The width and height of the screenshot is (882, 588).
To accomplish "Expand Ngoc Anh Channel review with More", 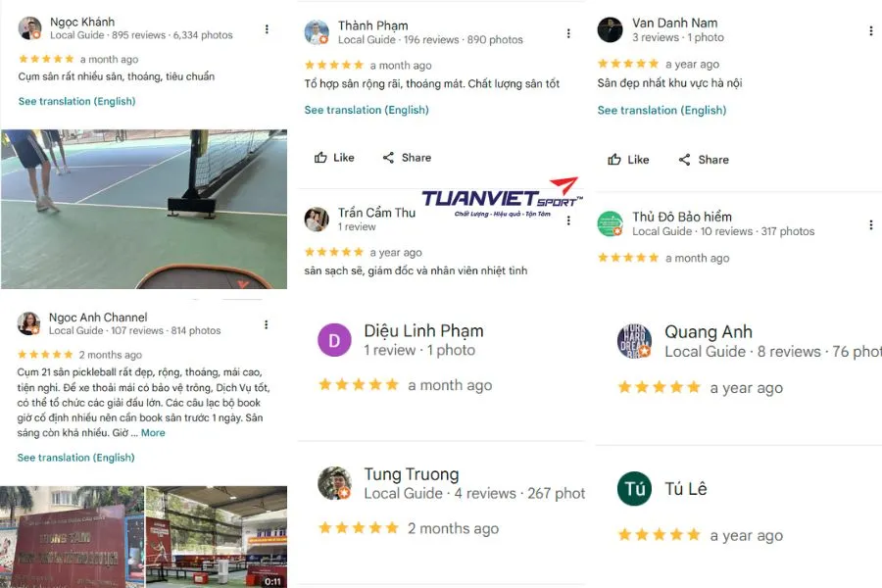I will pos(153,433).
